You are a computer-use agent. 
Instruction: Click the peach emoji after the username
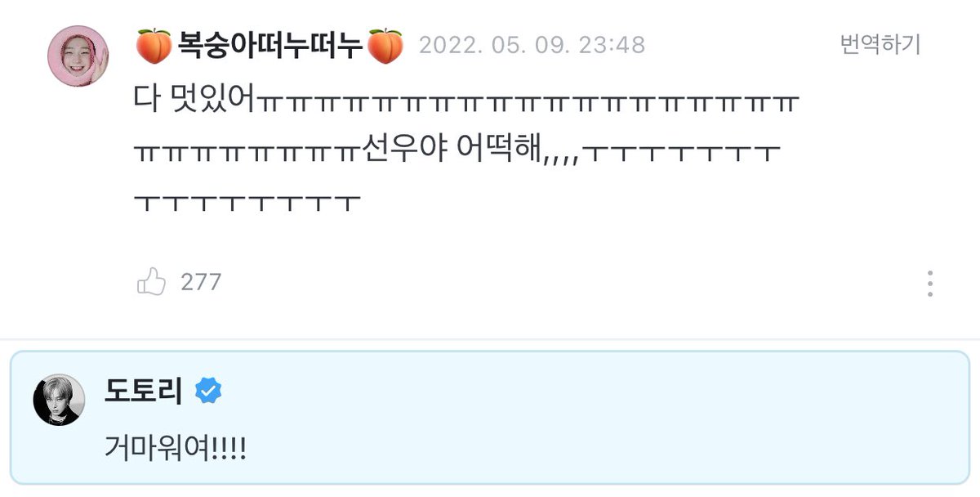(385, 46)
